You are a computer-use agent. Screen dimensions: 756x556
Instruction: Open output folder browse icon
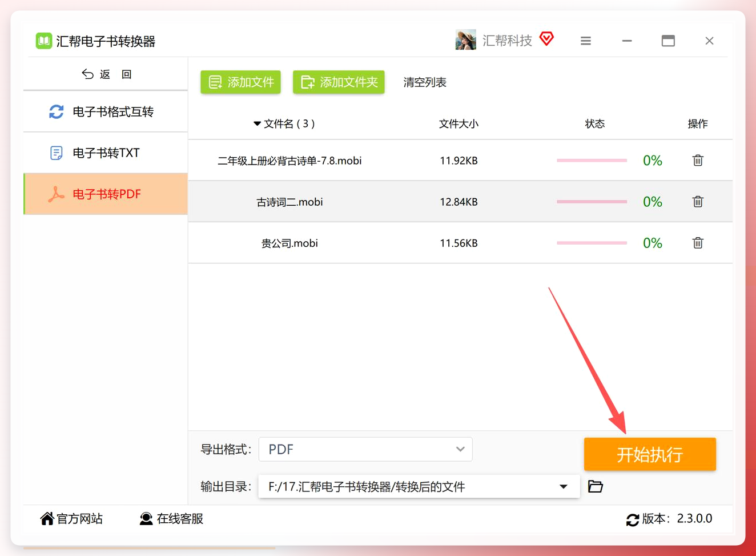click(x=596, y=486)
